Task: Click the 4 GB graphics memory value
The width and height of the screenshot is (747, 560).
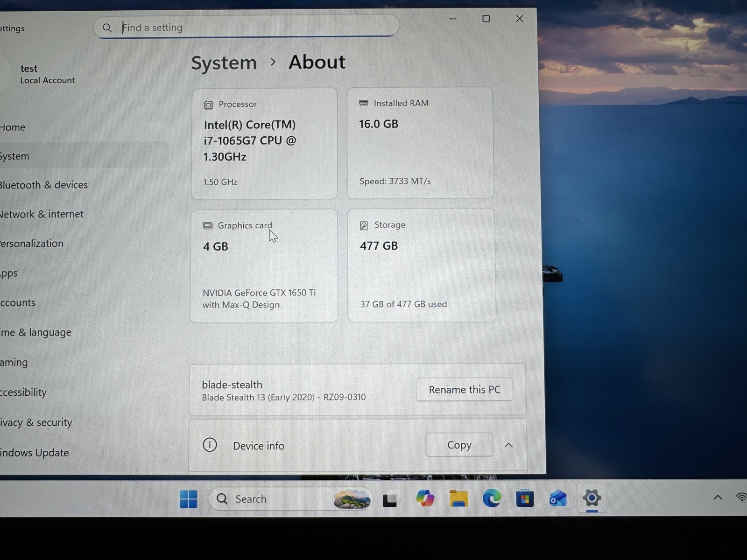Action: pyautogui.click(x=216, y=246)
